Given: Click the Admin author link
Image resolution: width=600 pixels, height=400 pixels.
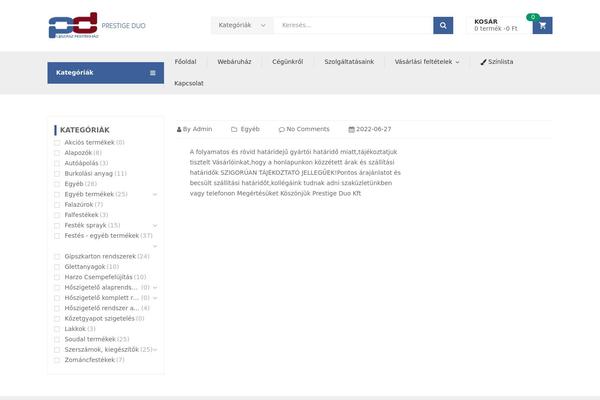Looking at the screenshot, I should pos(202,129).
